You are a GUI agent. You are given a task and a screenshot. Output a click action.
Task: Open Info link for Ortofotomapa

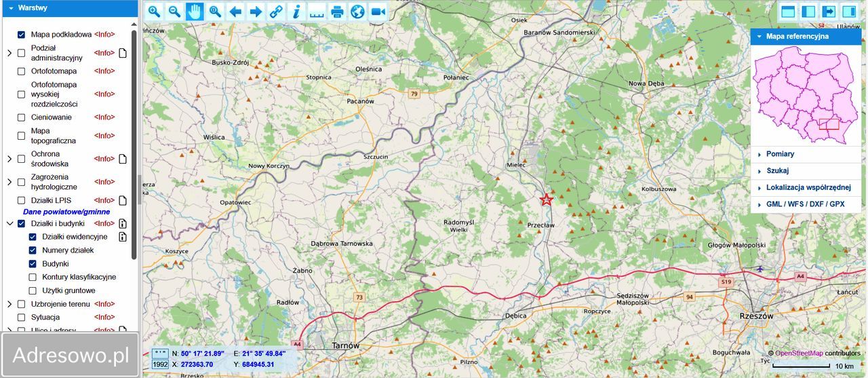104,71
